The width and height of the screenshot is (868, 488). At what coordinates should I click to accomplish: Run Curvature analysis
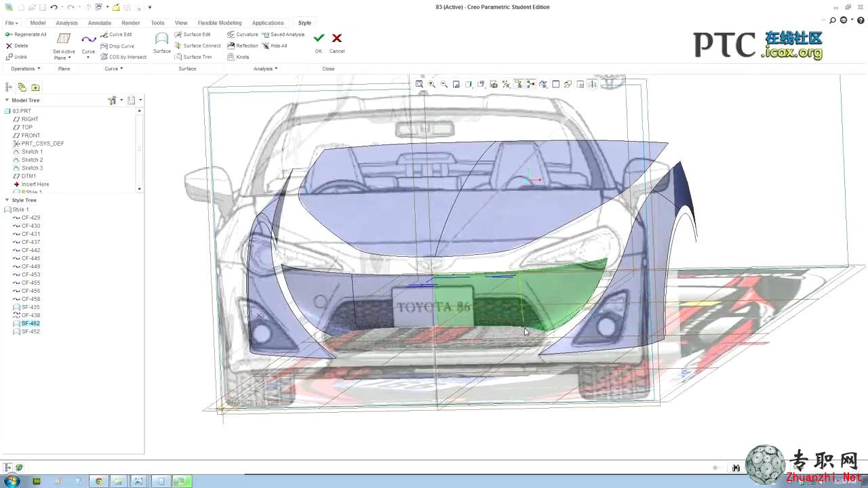click(242, 35)
